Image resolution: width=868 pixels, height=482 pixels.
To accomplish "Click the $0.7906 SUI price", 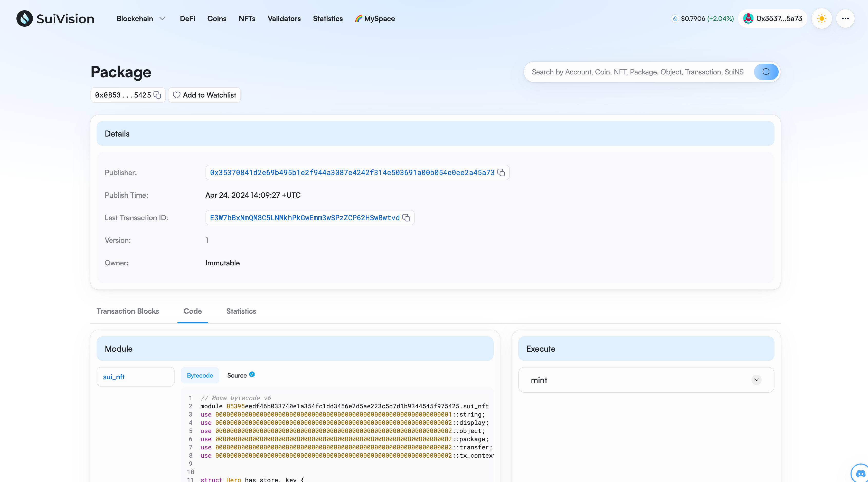I will (693, 18).
